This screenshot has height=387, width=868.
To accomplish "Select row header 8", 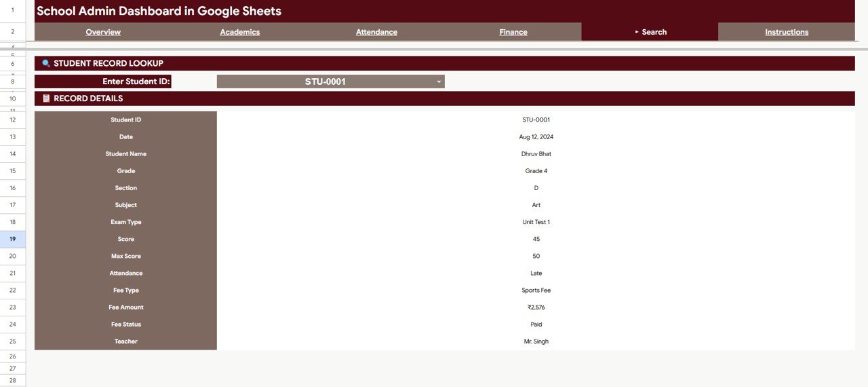I will (x=13, y=81).
